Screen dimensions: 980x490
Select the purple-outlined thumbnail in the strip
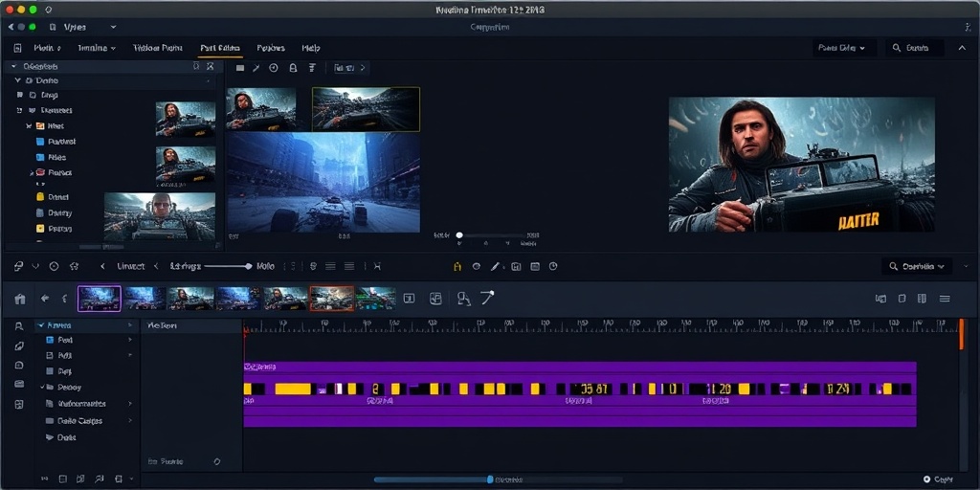click(x=100, y=299)
